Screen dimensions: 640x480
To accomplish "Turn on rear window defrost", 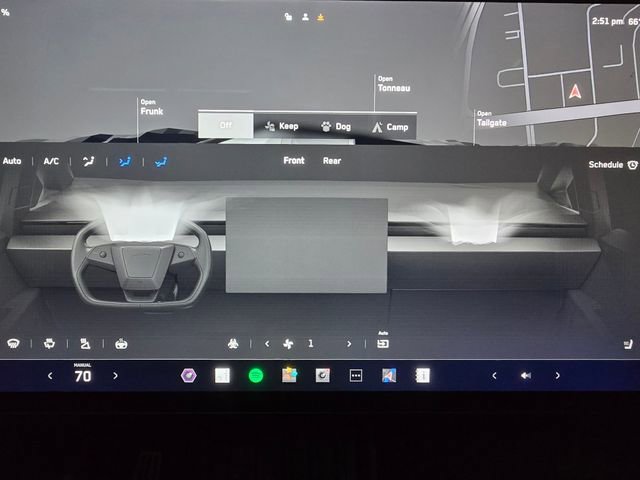I will coord(49,344).
